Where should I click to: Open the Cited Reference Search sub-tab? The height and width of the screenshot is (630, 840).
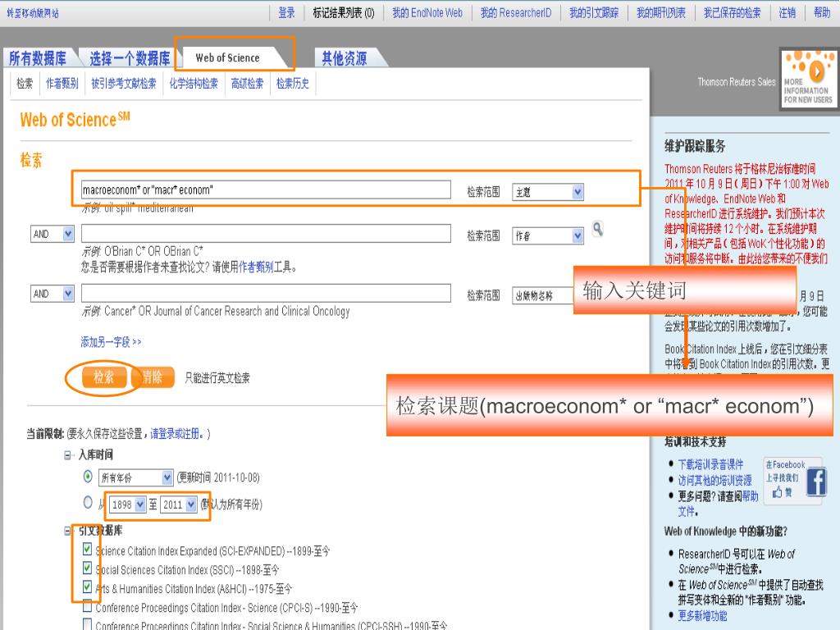pyautogui.click(x=124, y=83)
